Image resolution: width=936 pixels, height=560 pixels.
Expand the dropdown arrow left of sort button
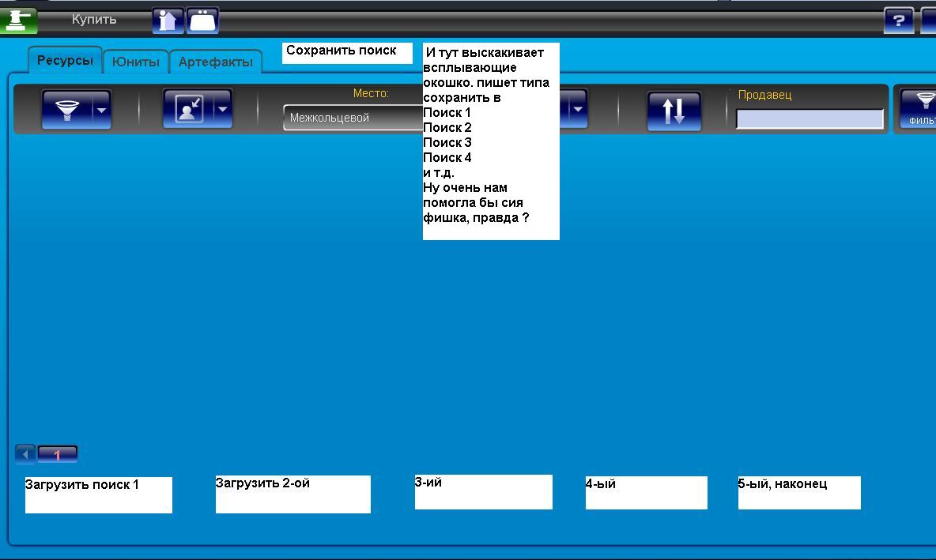578,110
